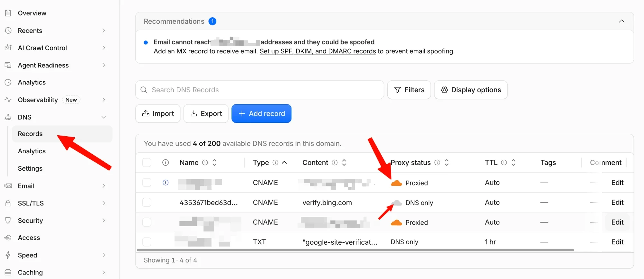Screen dimensions: 644x279
Task: Open the SPF, DKIM, and DMARC setup link
Action: (x=318, y=51)
